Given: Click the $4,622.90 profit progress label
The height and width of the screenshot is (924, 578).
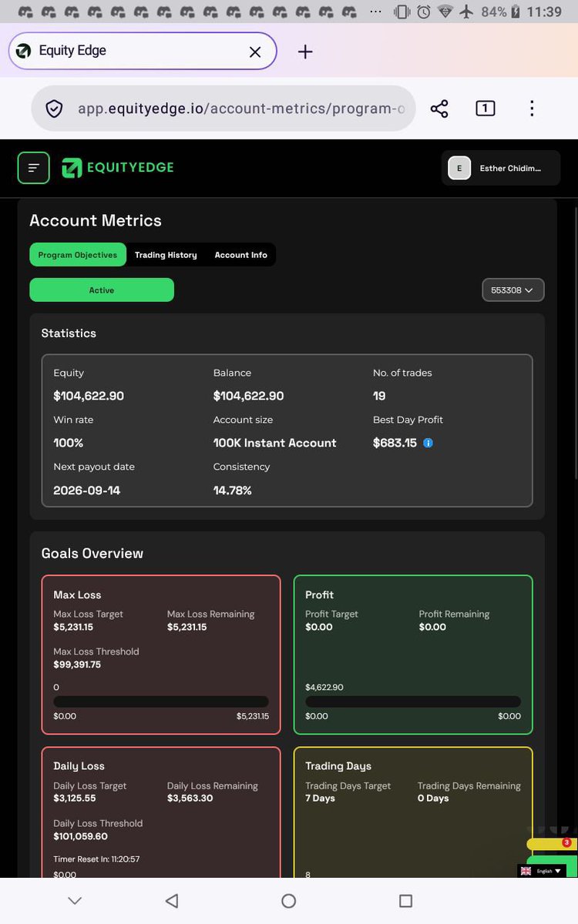Looking at the screenshot, I should tap(324, 687).
